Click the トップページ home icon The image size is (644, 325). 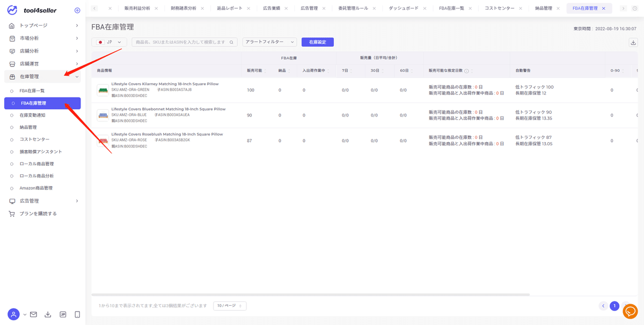click(12, 25)
